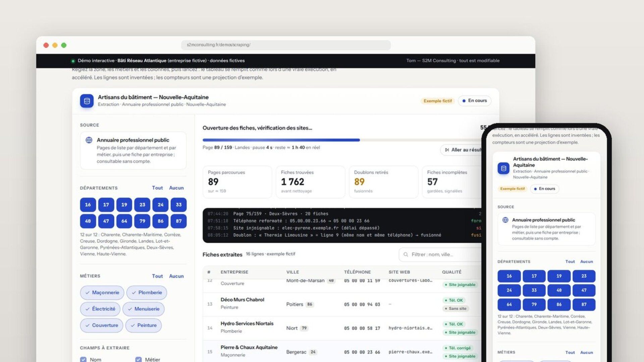The image size is (644, 362).
Task: Uncheck the Métier field checkbox
Action: pyautogui.click(x=138, y=359)
